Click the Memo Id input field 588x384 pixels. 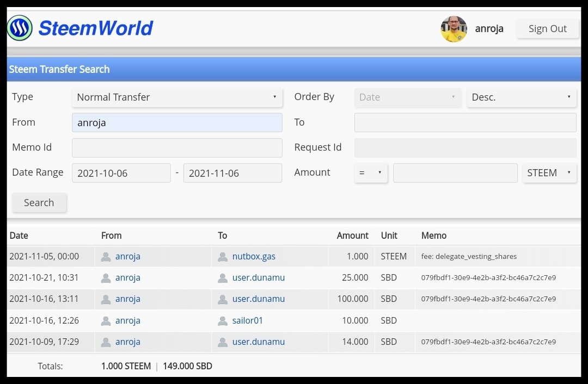click(x=177, y=147)
